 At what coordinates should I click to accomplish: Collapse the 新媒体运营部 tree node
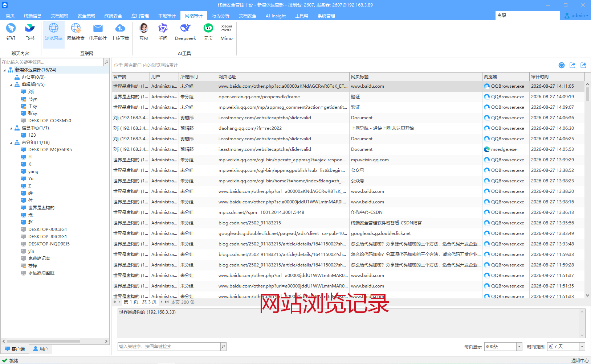pos(4,70)
